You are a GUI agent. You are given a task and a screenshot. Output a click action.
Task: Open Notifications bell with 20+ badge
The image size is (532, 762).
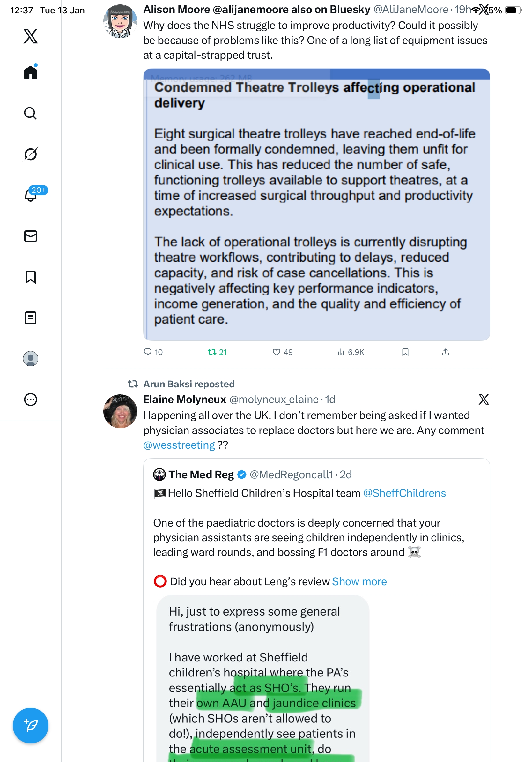pos(31,195)
